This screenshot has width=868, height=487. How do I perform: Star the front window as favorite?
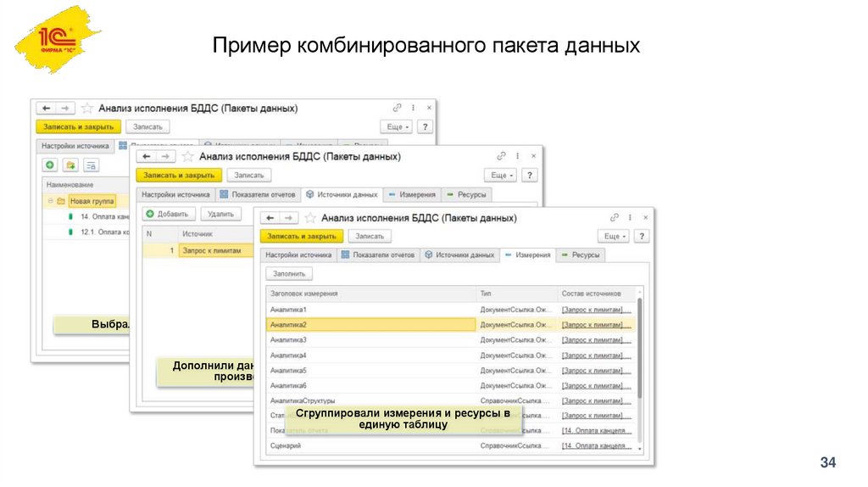[309, 218]
